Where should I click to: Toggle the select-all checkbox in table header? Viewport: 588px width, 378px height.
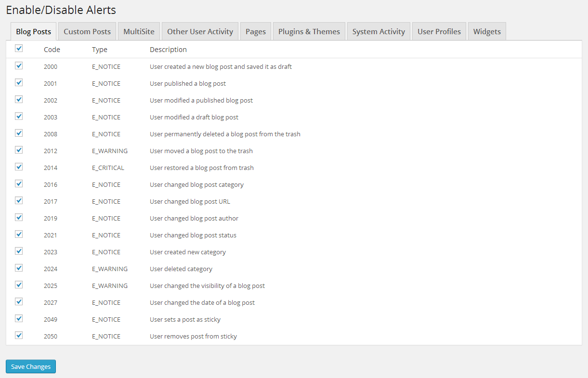tap(19, 48)
